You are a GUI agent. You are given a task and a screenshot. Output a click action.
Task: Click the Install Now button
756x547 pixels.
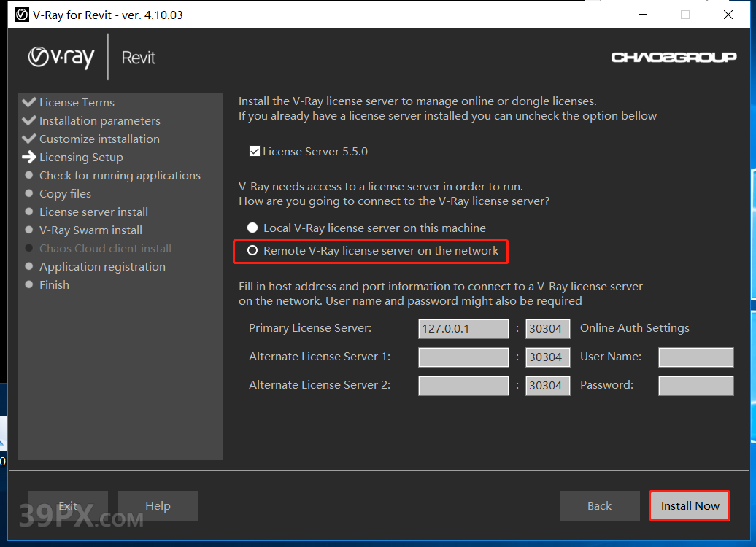(x=690, y=505)
